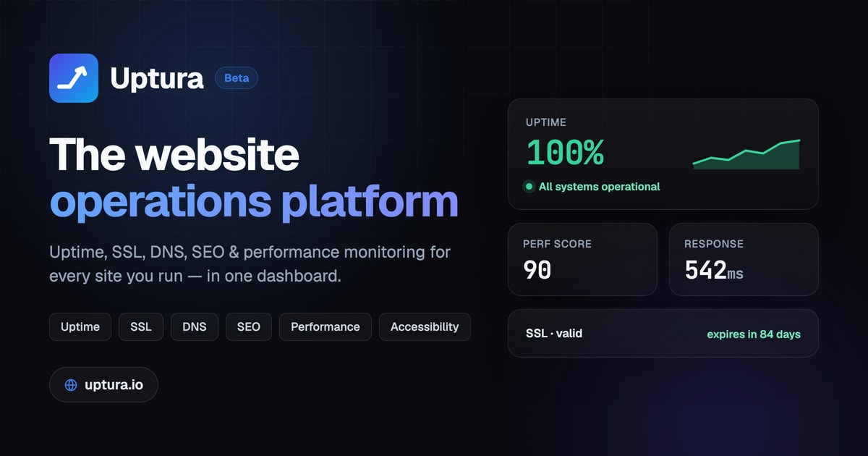The image size is (868, 456).
Task: Click "expires in 84 days" text
Action: coord(754,334)
